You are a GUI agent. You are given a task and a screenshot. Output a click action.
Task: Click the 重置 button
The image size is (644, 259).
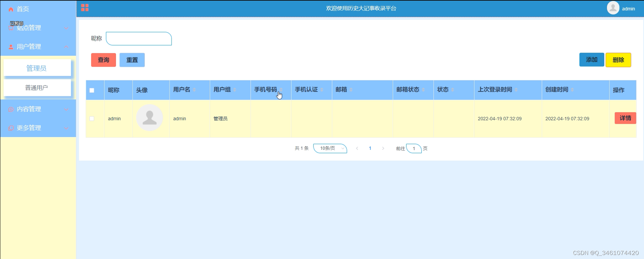coord(132,60)
